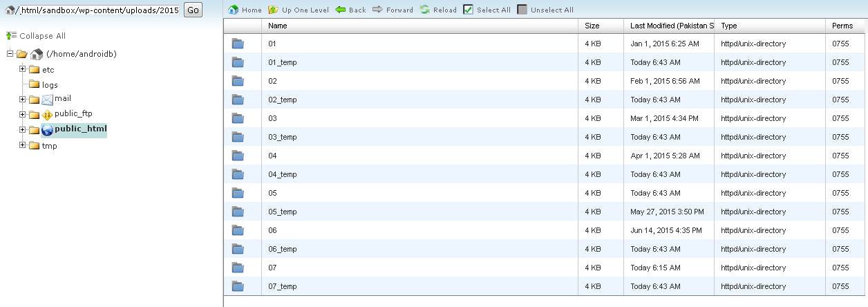Click folder icon of row 02
The width and height of the screenshot is (868, 307).
tap(238, 81)
